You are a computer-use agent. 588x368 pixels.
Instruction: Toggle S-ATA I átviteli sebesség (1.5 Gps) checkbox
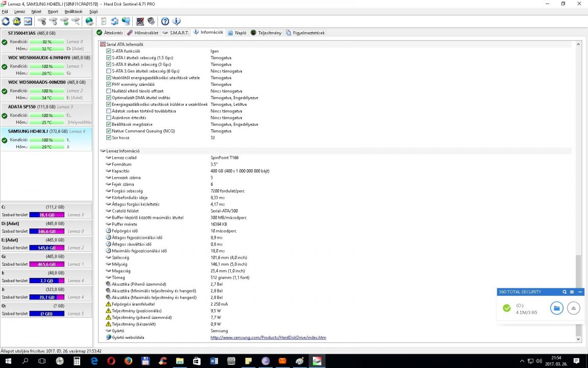coord(108,58)
